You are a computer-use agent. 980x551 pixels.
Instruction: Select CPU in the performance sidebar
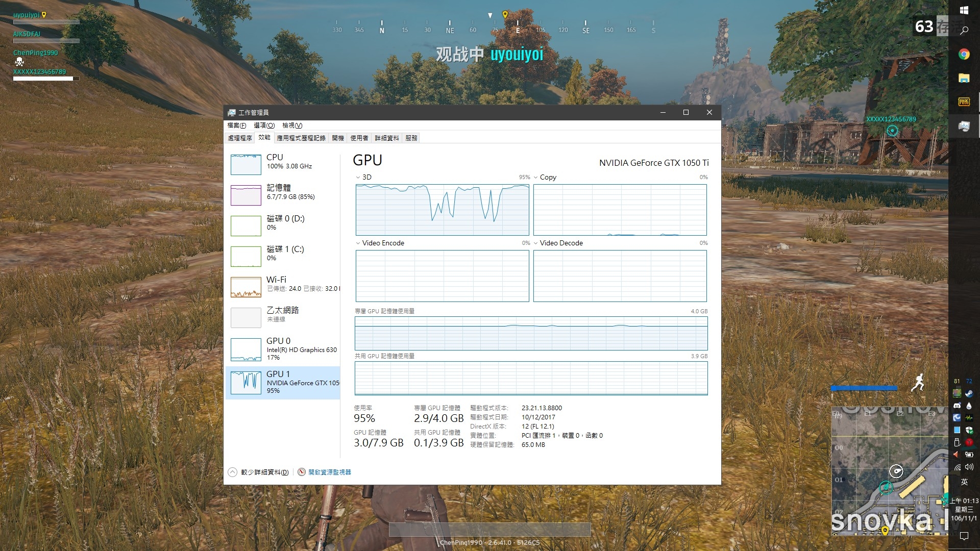(283, 164)
